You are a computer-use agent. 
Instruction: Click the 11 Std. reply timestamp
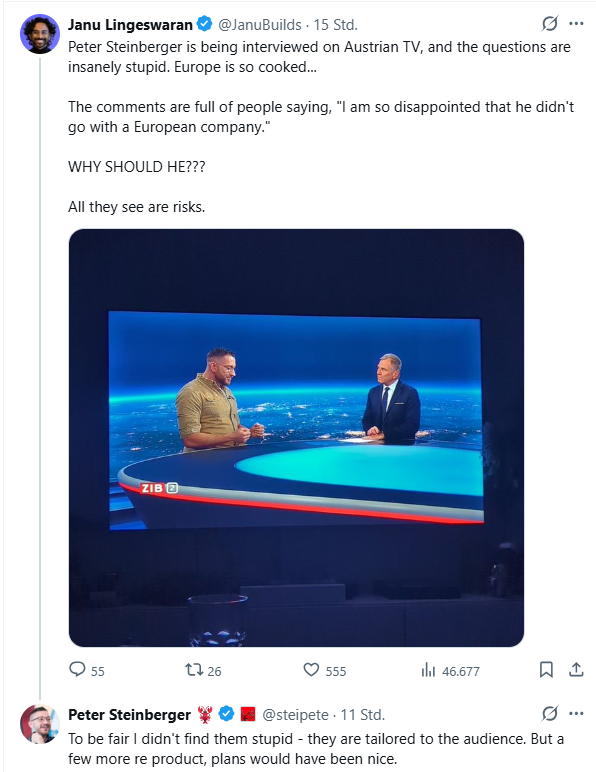(363, 714)
